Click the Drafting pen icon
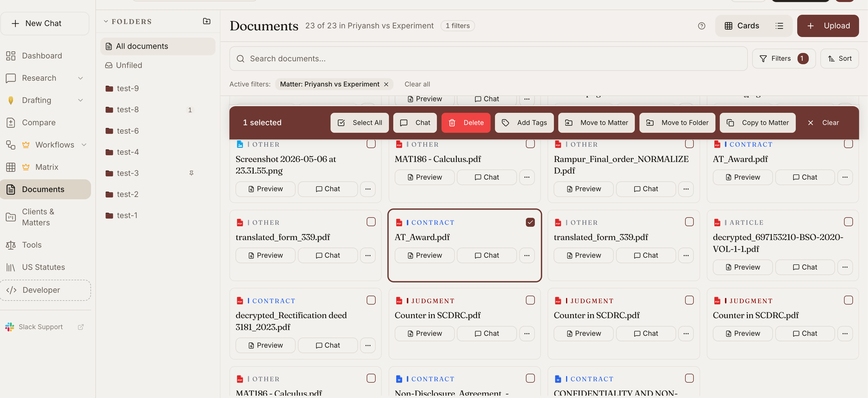The width and height of the screenshot is (868, 398). pos(11,100)
